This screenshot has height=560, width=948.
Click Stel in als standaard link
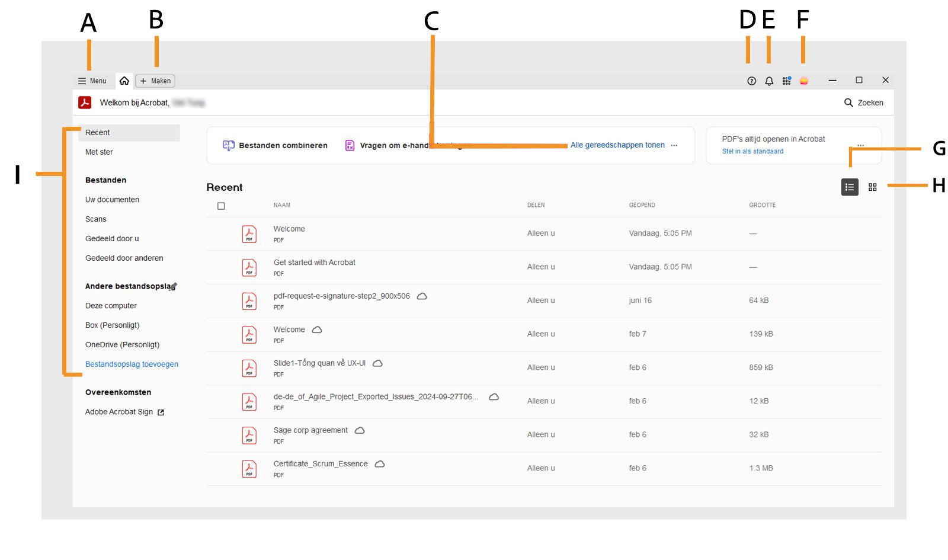pyautogui.click(x=752, y=151)
